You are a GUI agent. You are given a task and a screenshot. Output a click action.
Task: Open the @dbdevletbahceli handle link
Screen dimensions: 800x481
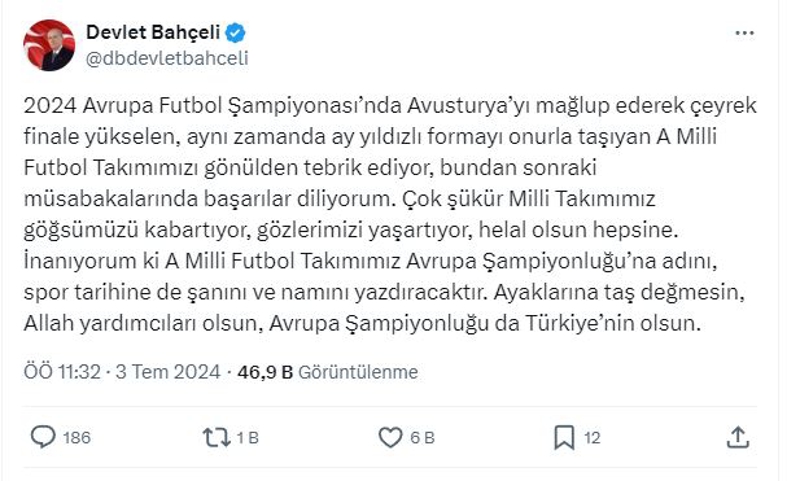point(167,58)
